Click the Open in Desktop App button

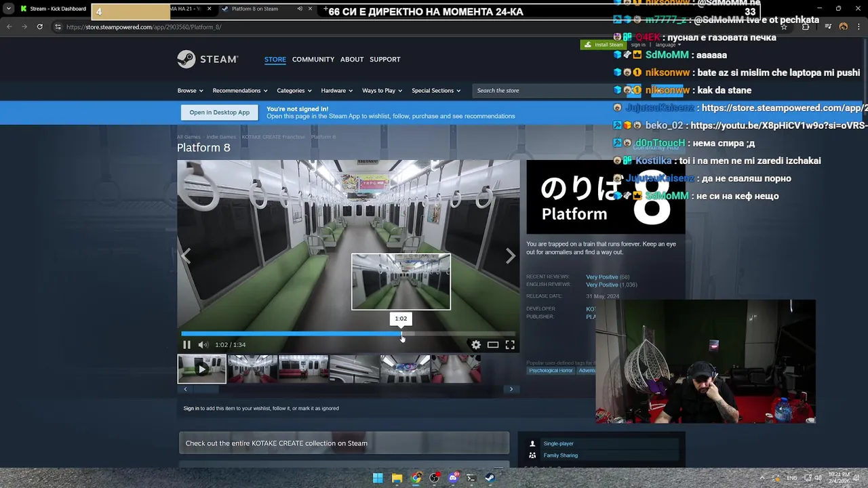pyautogui.click(x=220, y=113)
